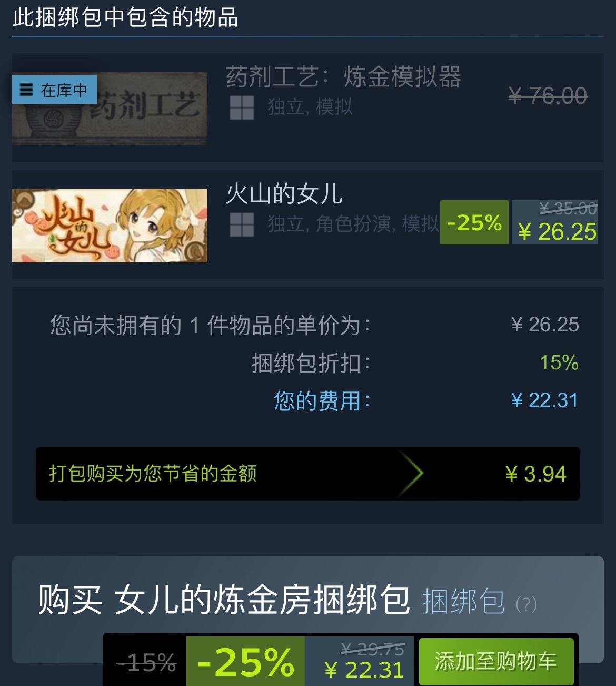This screenshot has height=686, width=616.
Task: Click the ¥ 26.25 discounted price box
Action: coord(554,222)
